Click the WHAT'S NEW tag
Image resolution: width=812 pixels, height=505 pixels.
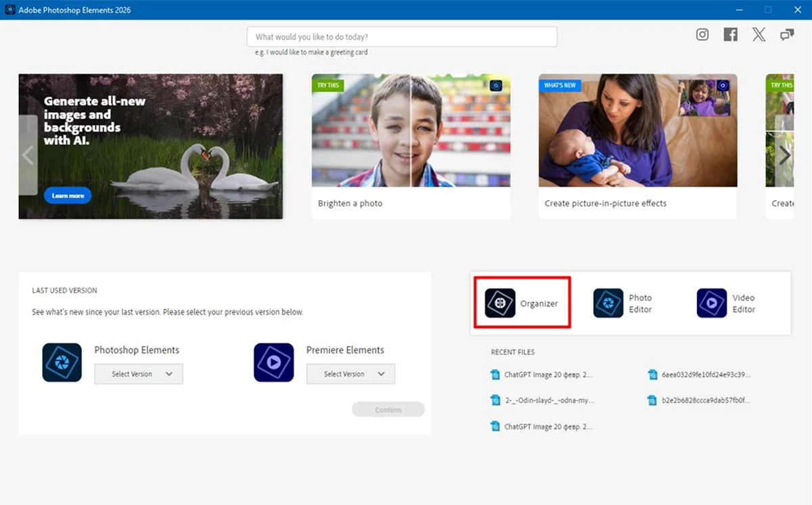[560, 85]
